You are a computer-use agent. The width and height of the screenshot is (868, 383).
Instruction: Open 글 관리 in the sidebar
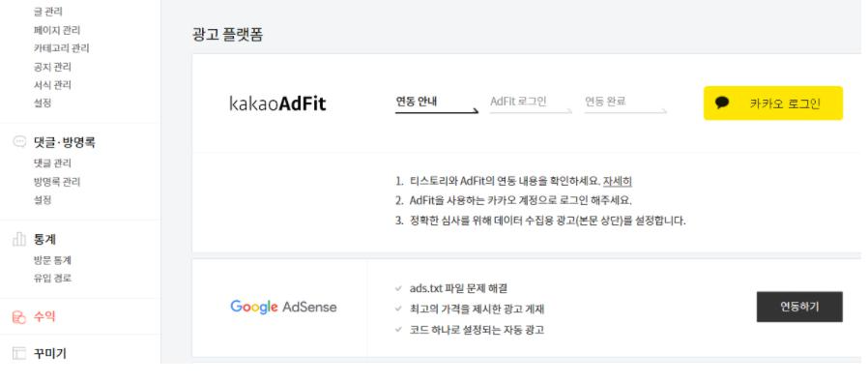tap(48, 12)
